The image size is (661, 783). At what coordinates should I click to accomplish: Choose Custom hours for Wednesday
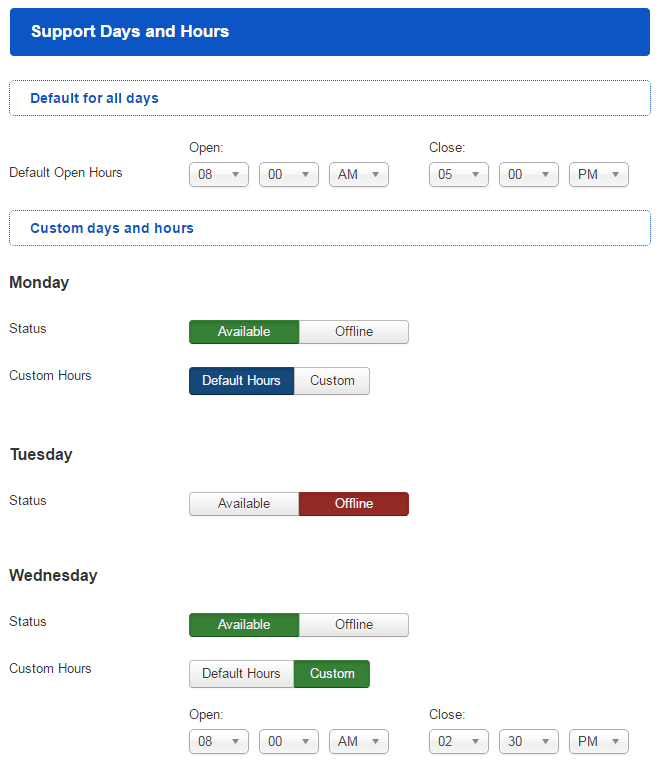[332, 674]
